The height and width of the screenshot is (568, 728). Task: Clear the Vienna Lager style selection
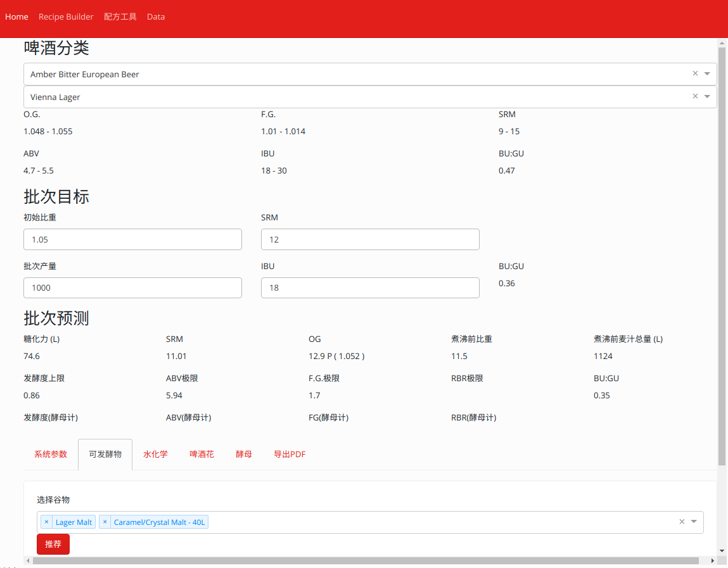tap(695, 96)
